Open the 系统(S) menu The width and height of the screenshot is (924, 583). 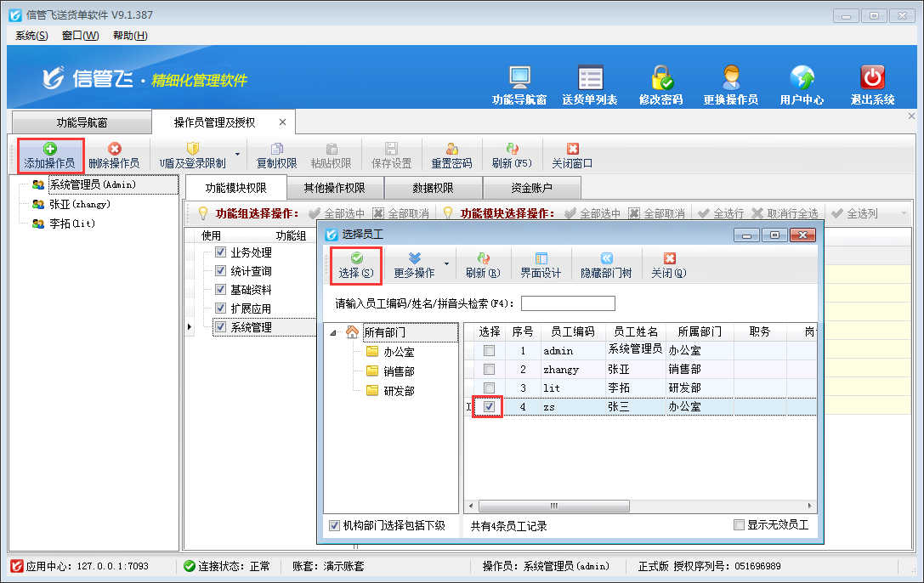[31, 36]
